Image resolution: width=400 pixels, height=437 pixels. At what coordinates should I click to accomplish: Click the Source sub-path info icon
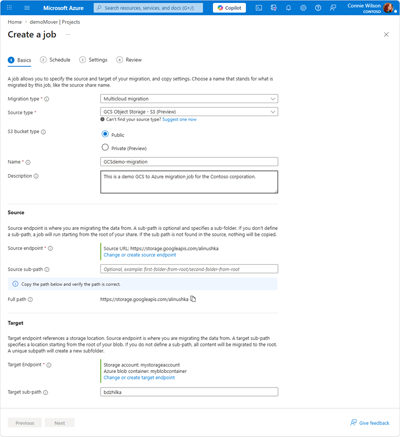[x=47, y=269]
